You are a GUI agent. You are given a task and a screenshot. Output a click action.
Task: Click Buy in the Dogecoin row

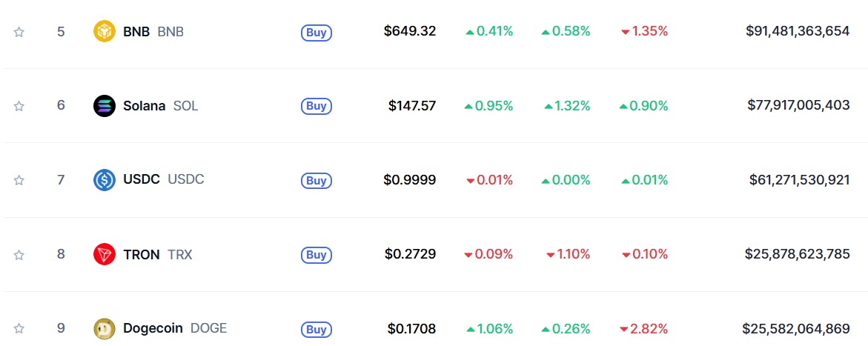[316, 330]
